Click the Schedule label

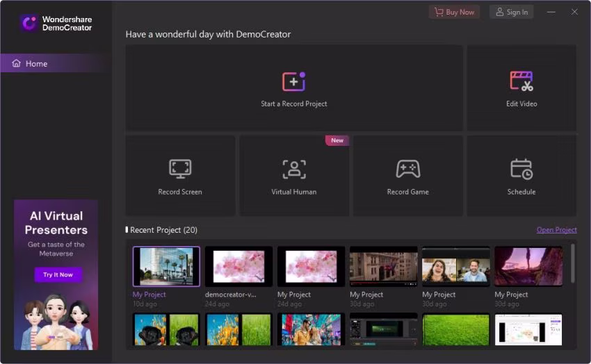(521, 192)
